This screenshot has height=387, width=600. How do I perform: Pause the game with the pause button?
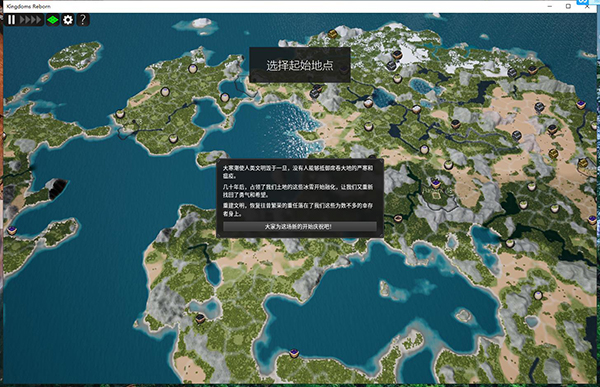pos(11,20)
